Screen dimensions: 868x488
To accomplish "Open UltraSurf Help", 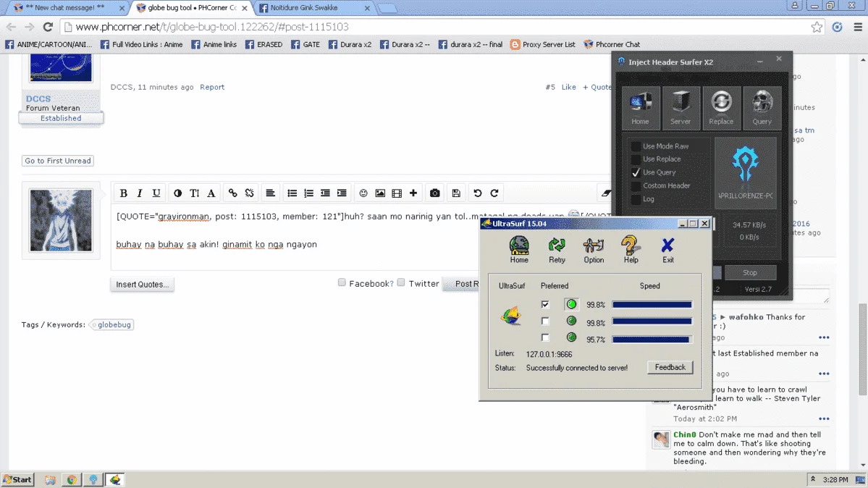I will pos(631,249).
